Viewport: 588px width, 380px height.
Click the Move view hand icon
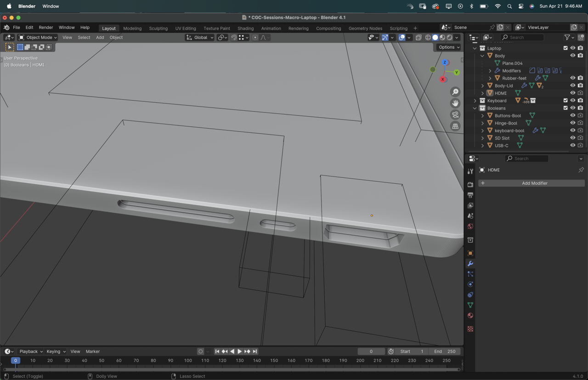tap(455, 103)
